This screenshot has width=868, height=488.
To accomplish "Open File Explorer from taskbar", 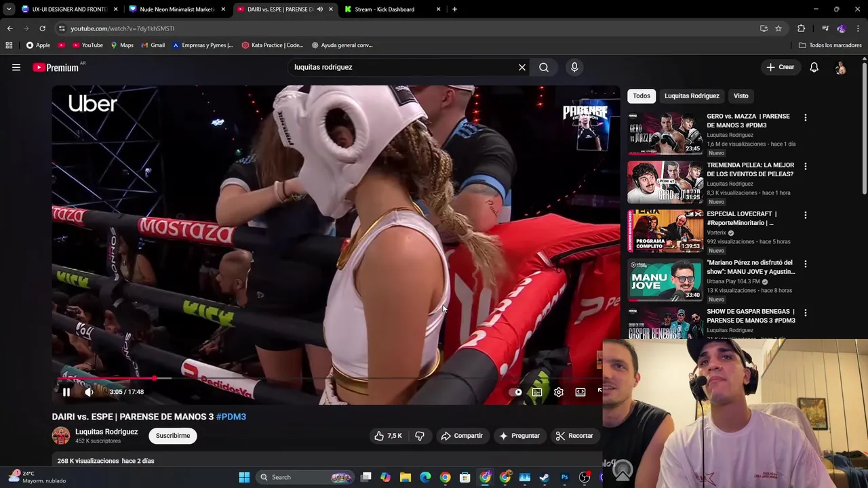I will click(x=406, y=477).
